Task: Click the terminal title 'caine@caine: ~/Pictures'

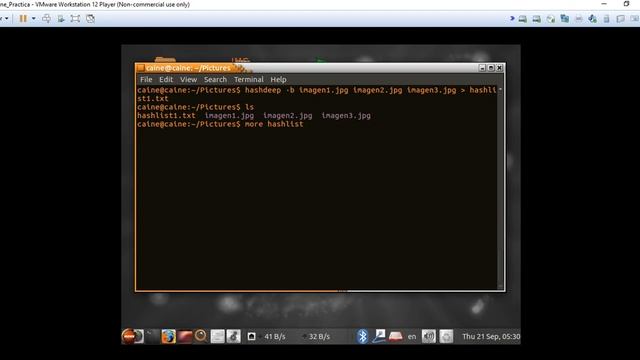Action: point(188,68)
